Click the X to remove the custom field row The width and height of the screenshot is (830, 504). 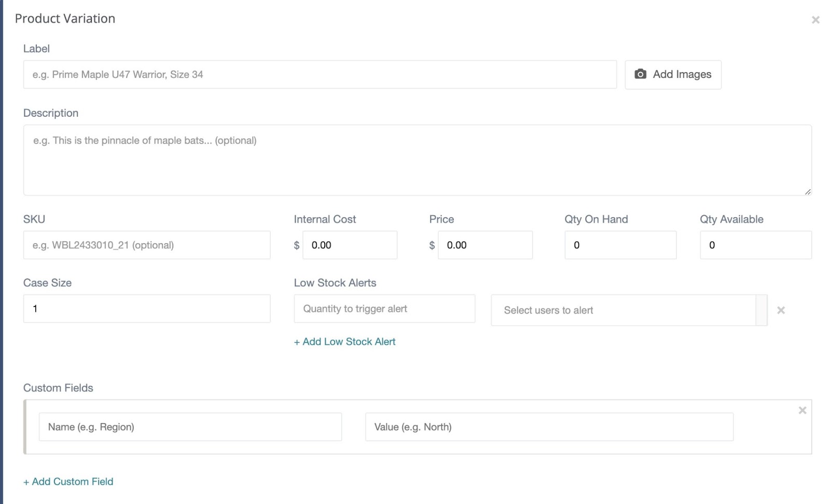pos(802,410)
